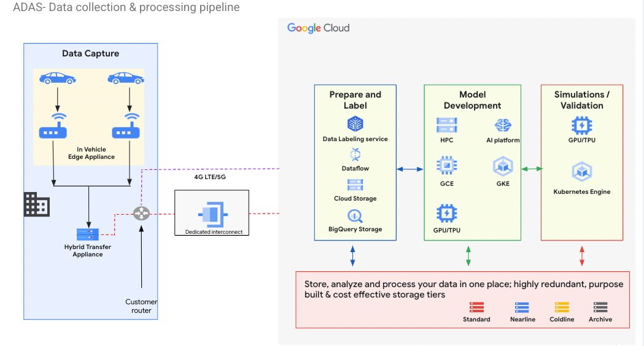Image resolution: width=644 pixels, height=346 pixels.
Task: Select the 'Coldline' tier label
Action: [x=562, y=320]
